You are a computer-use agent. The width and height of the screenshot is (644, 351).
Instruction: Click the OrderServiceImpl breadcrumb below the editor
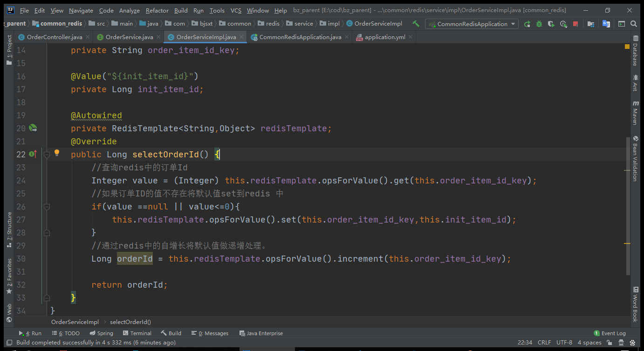click(x=75, y=322)
